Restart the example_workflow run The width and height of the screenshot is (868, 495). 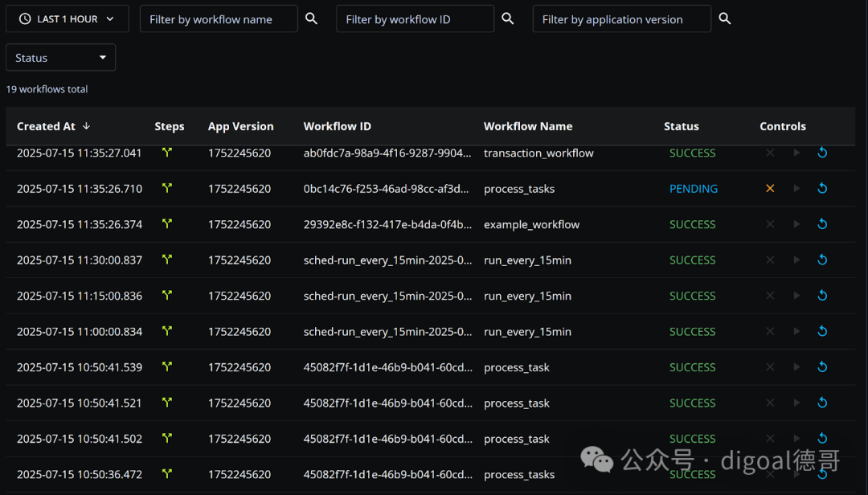tap(823, 224)
